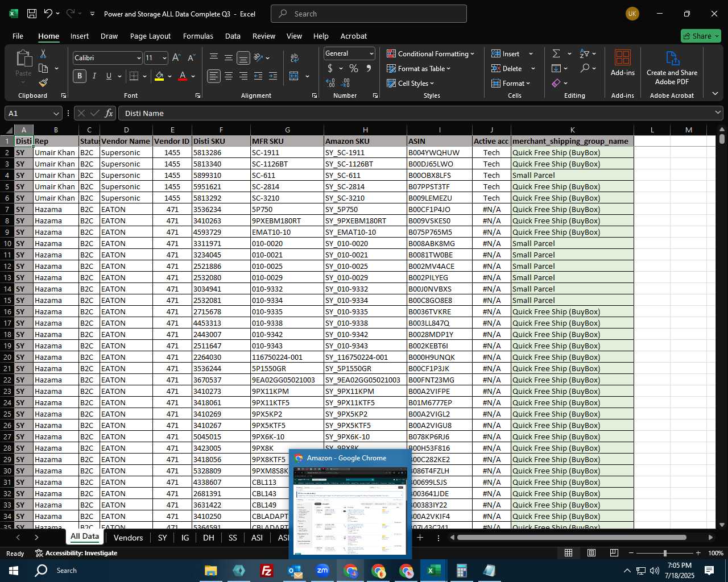728x582 pixels.
Task: Click the zoom out minus button
Action: 631,553
